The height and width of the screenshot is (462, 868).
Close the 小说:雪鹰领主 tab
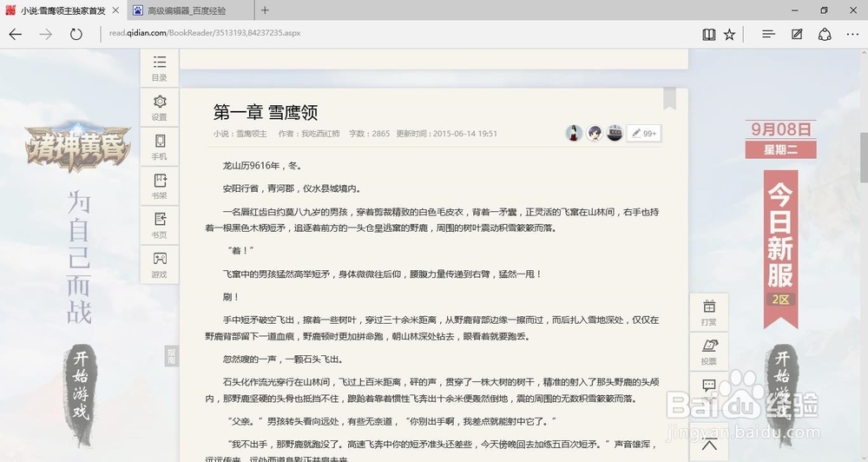click(x=115, y=10)
